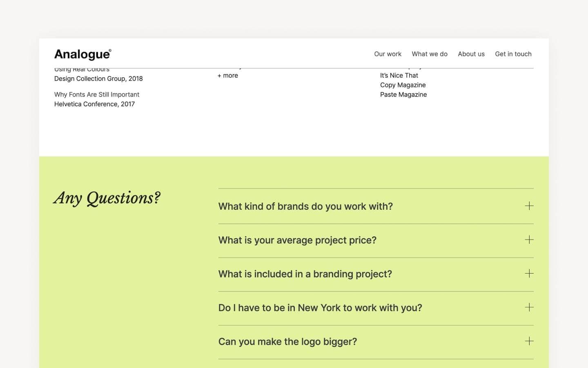Click 'Why Fonts Are Still Important'
Viewport: 588px width, 368px height.
pyautogui.click(x=97, y=94)
